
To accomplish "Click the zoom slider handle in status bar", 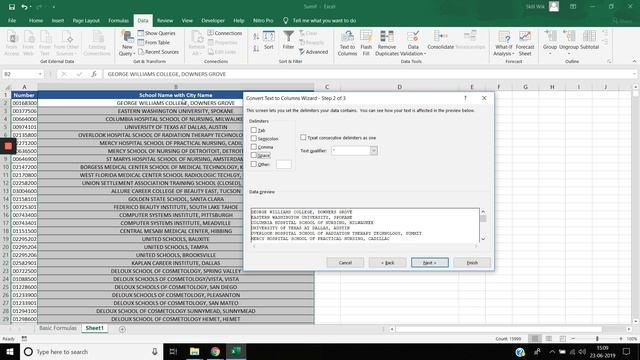I will [x=597, y=339].
